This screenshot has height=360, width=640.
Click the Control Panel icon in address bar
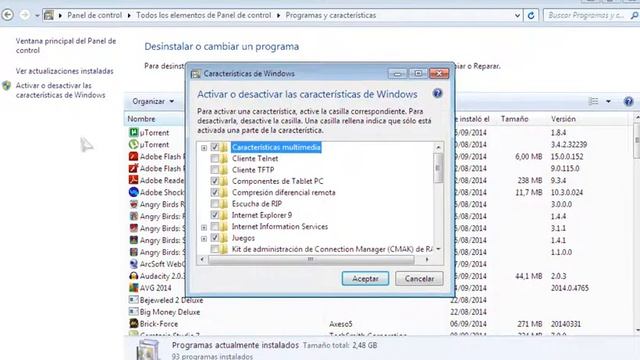pyautogui.click(x=49, y=16)
